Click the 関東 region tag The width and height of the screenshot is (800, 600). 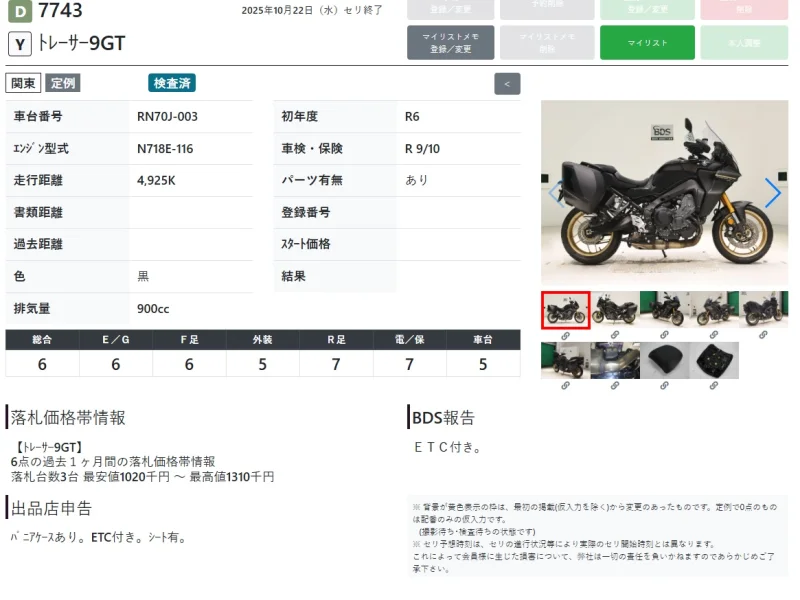[23, 83]
